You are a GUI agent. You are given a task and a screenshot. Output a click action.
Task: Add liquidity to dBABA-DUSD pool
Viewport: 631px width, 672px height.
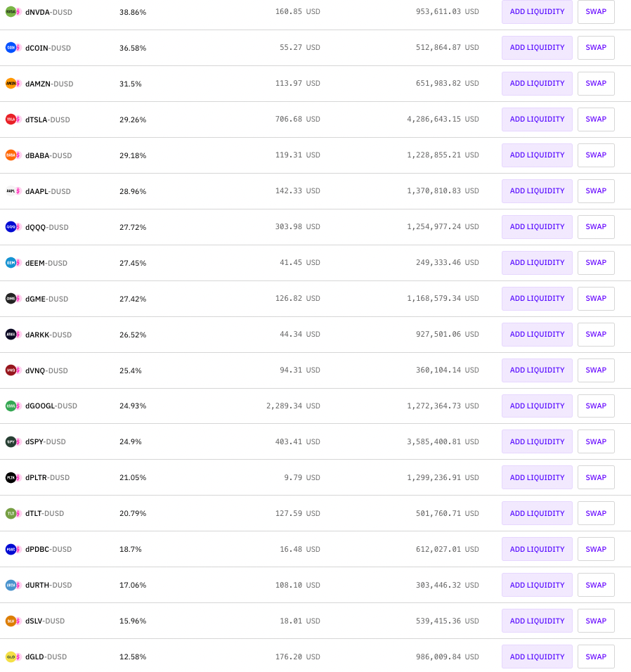tap(537, 155)
